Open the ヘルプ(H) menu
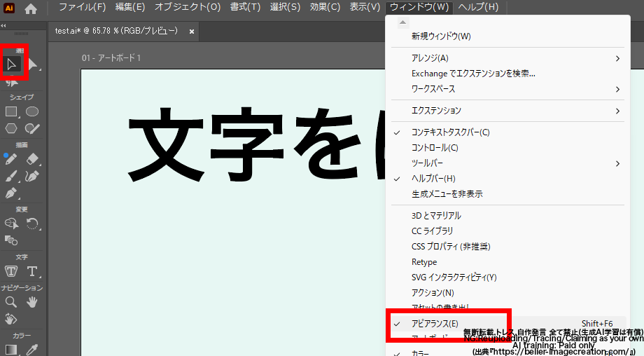This screenshot has height=356, width=644. coord(478,7)
